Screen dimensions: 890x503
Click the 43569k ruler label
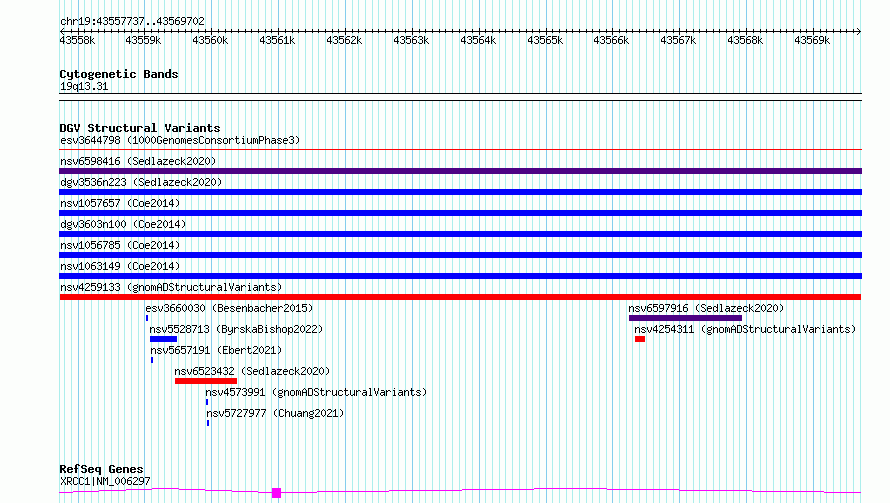pos(812,40)
